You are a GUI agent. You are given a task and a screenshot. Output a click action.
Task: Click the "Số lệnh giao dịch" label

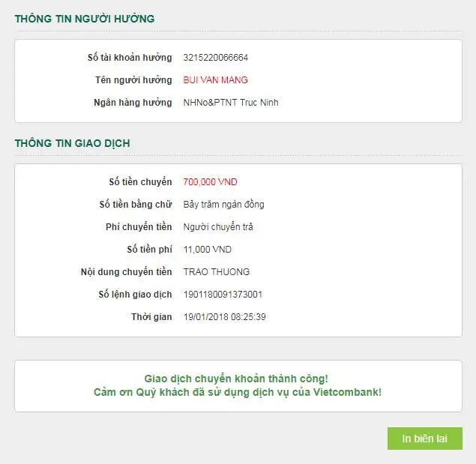point(136,295)
